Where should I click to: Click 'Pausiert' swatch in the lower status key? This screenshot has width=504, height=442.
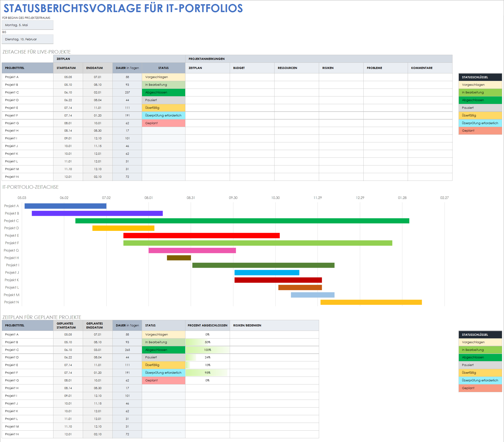(480, 365)
